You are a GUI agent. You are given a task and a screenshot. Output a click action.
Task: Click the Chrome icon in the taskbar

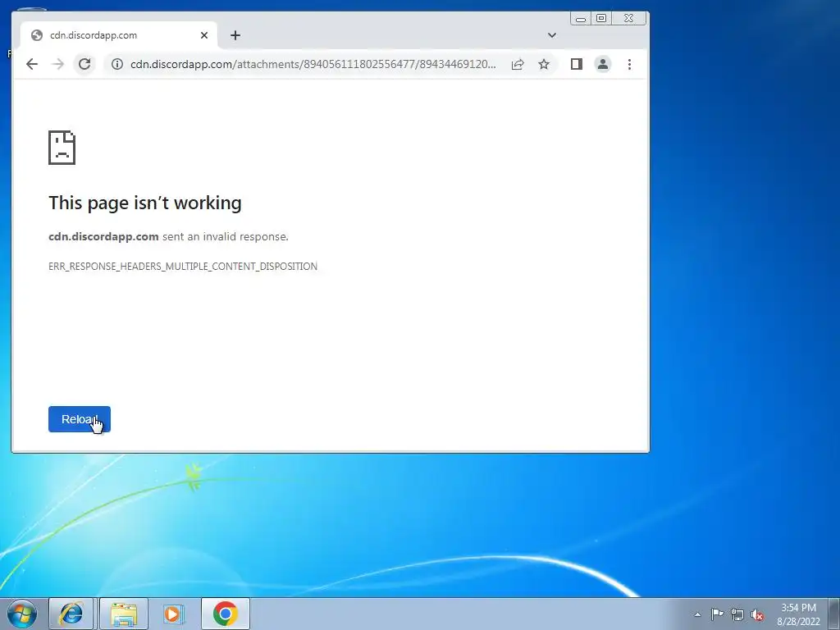pos(226,614)
